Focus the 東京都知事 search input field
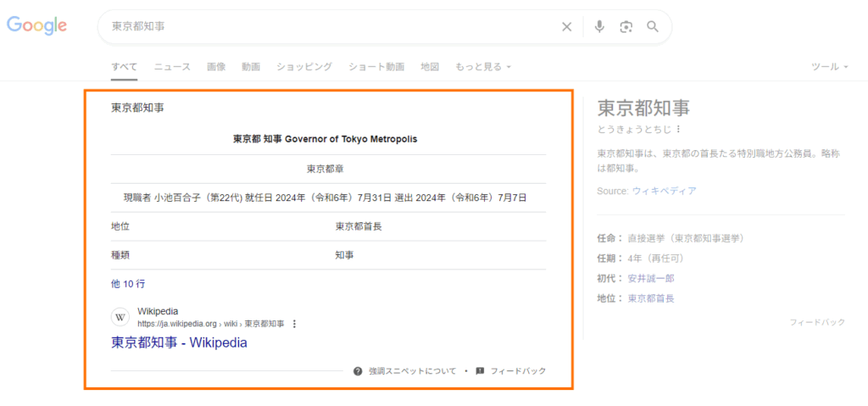 tap(332, 26)
